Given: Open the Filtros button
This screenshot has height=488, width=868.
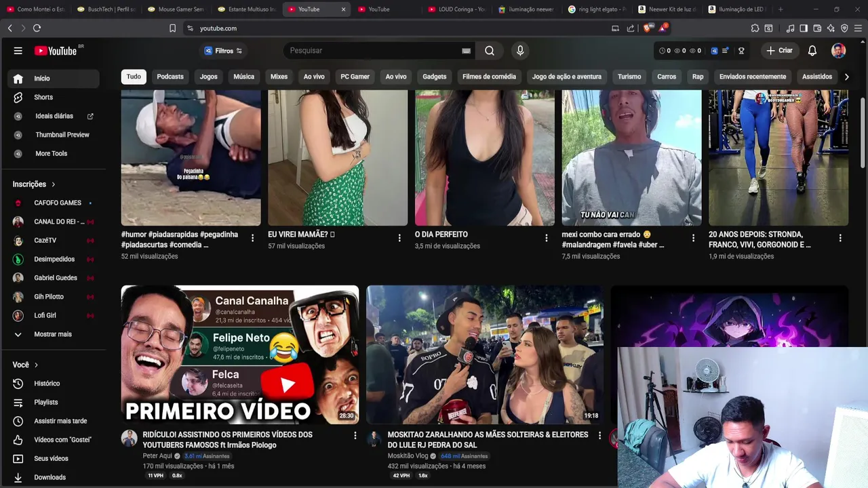Looking at the screenshot, I should pyautogui.click(x=224, y=51).
